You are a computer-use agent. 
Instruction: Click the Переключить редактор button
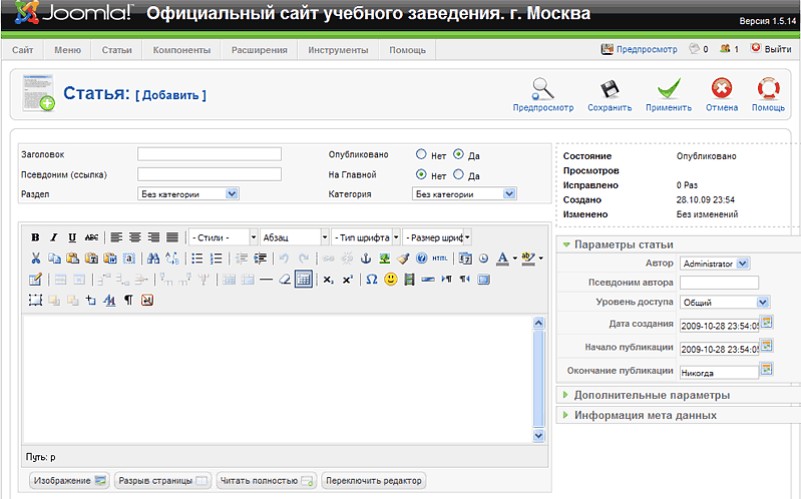(x=374, y=481)
